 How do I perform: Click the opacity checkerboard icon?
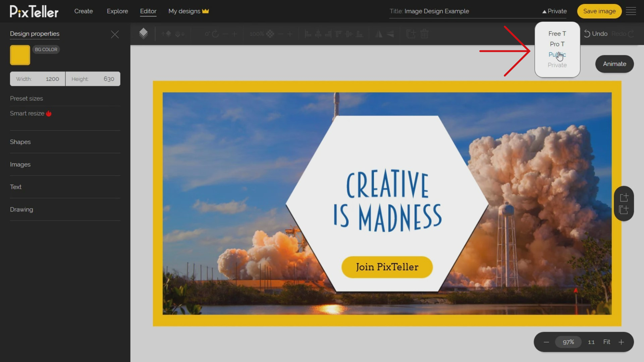tap(270, 34)
